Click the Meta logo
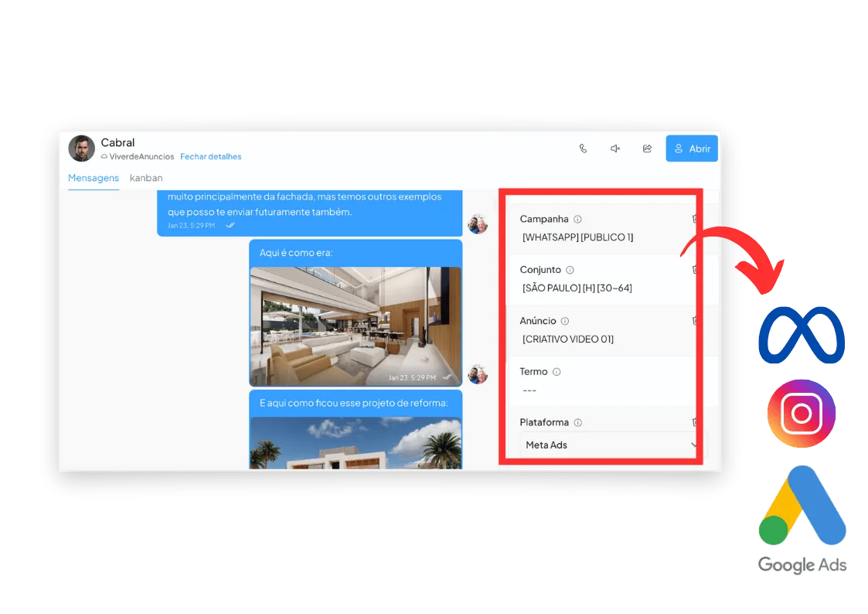The width and height of the screenshot is (868, 614). (802, 335)
